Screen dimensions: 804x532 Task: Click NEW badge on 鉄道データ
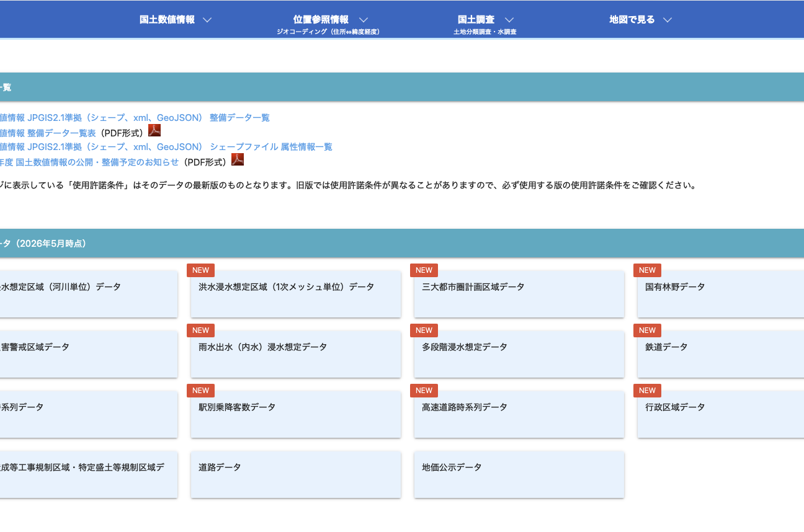[647, 330]
